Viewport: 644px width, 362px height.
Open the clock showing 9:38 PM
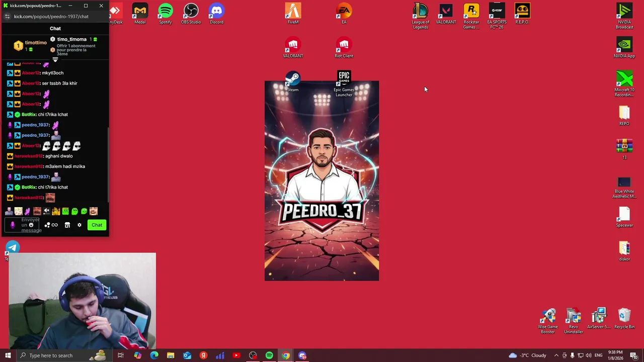click(x=615, y=355)
